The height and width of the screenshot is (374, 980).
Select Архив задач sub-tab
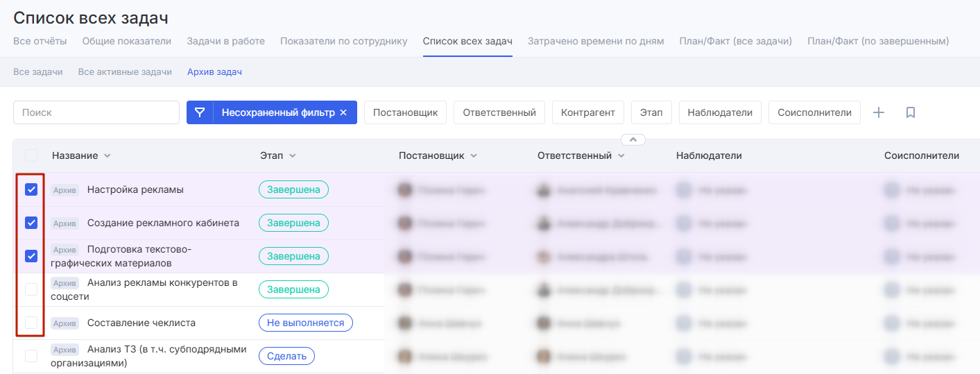tap(214, 72)
